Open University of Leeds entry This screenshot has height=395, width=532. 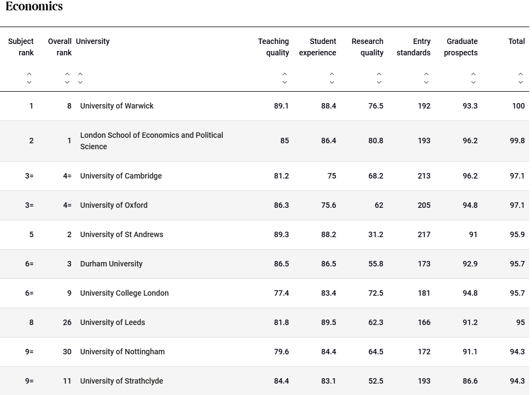click(x=112, y=322)
